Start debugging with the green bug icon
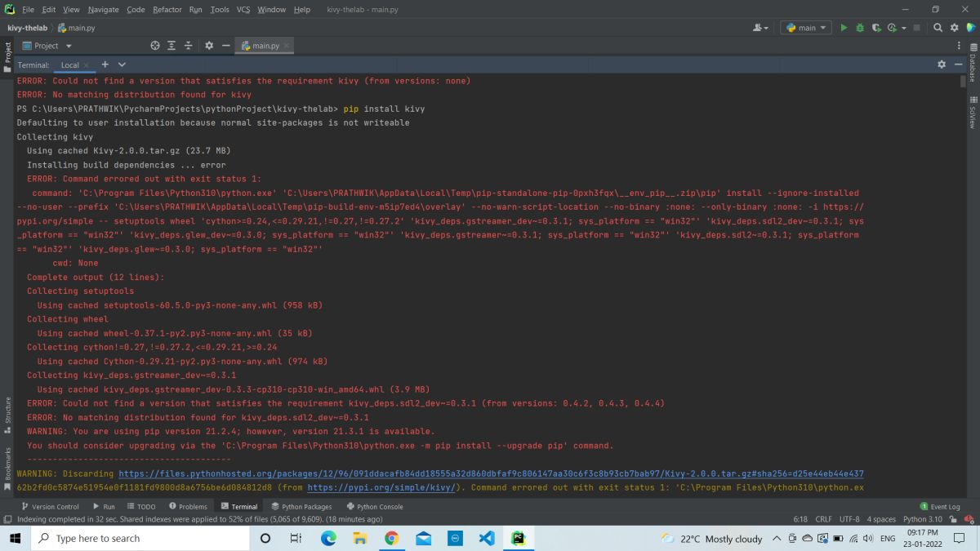Image resolution: width=980 pixels, height=551 pixels. coord(860,28)
